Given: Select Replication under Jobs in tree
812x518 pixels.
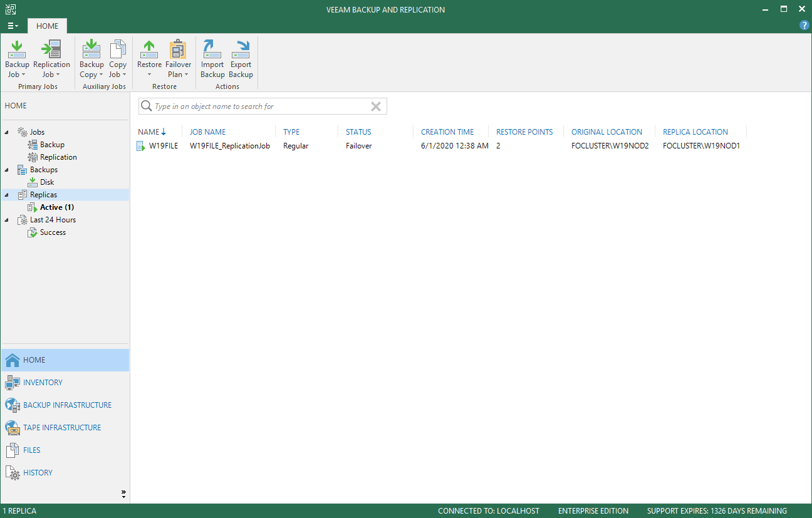Looking at the screenshot, I should 58,157.
